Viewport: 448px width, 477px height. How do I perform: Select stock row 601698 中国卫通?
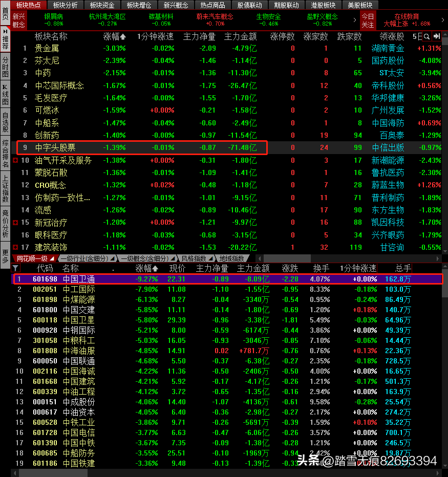[x=227, y=279]
